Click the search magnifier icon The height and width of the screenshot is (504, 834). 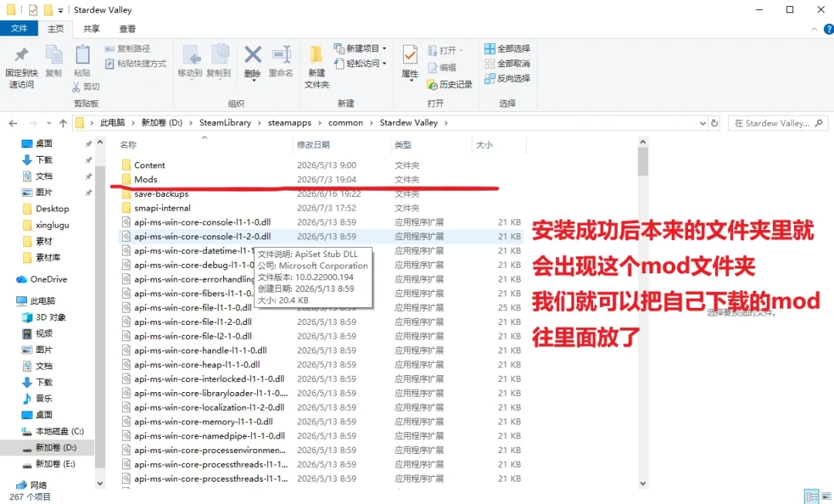pyautogui.click(x=819, y=123)
